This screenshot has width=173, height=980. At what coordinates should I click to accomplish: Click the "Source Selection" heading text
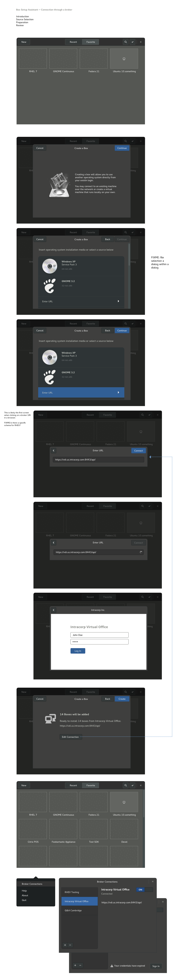(25, 19)
